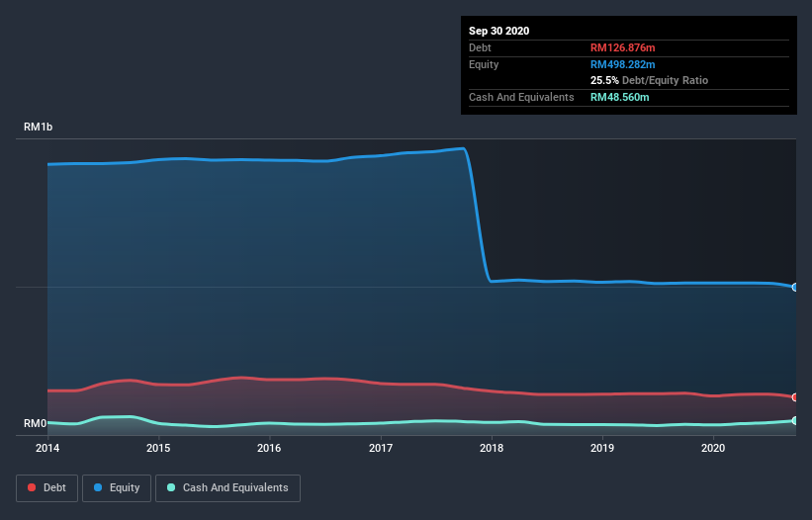Image resolution: width=812 pixels, height=520 pixels.
Task: Click the RM0 y-axis label
Action: pos(36,423)
